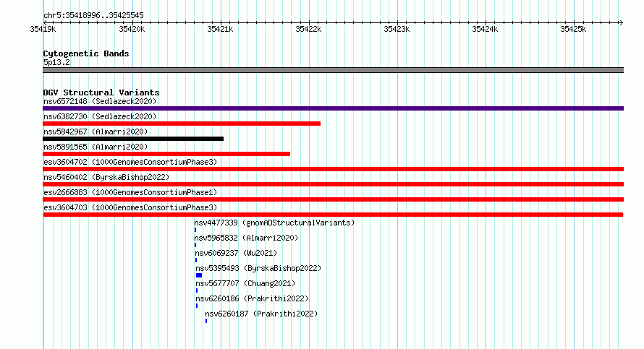644x349 pixels.
Task: Click the 35420k ruler tick label
Action: pyautogui.click(x=132, y=29)
